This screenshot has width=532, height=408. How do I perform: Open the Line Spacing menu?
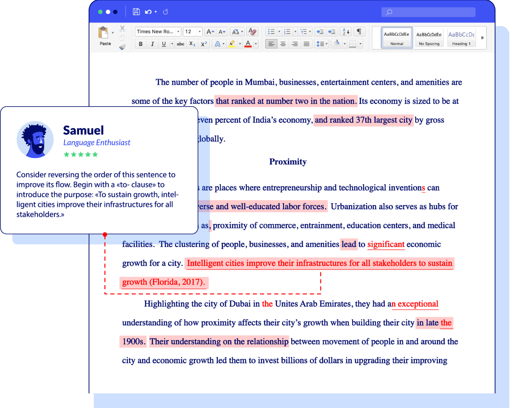point(322,44)
